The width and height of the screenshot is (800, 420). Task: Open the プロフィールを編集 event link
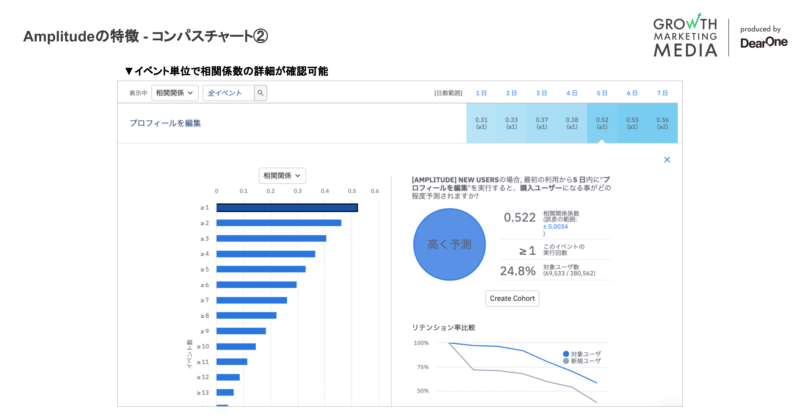click(x=165, y=123)
